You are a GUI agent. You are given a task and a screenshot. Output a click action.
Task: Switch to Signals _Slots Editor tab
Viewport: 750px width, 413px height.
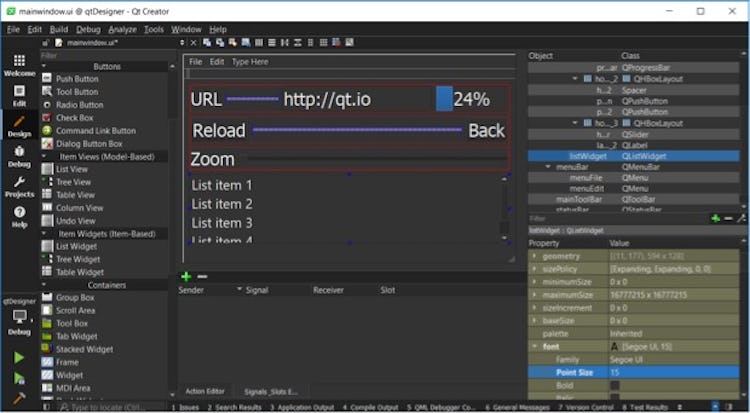tap(271, 391)
